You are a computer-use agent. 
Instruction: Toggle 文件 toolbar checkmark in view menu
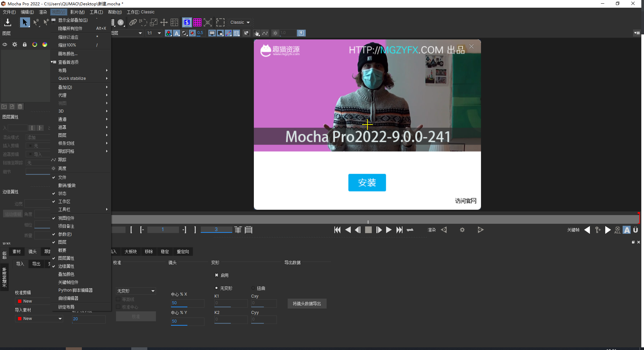pos(80,177)
